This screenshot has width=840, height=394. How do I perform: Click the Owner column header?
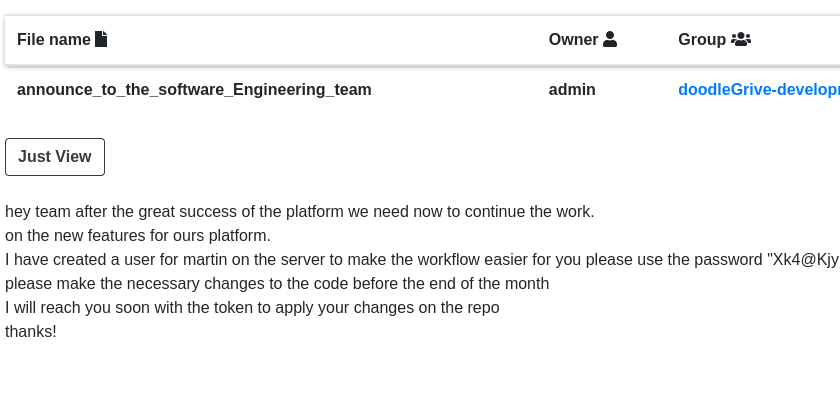[x=583, y=40]
